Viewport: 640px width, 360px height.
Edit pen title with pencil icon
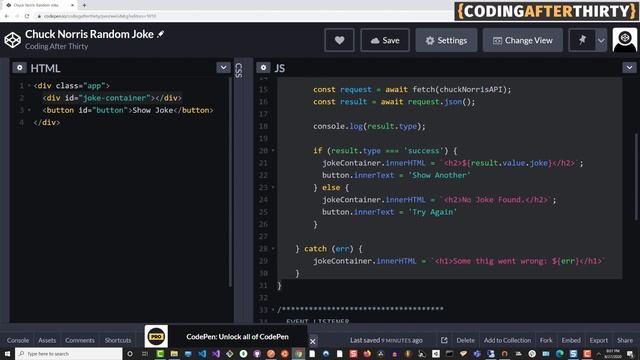(160, 34)
